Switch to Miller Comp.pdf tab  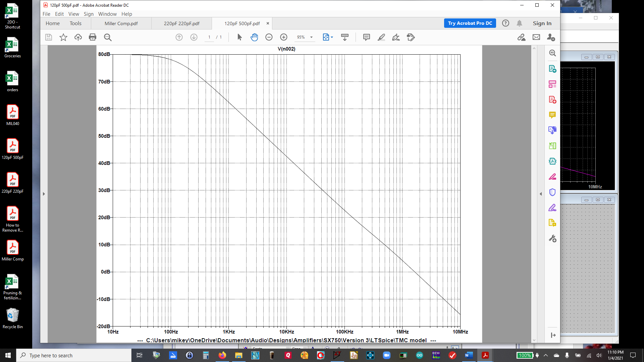(x=121, y=23)
